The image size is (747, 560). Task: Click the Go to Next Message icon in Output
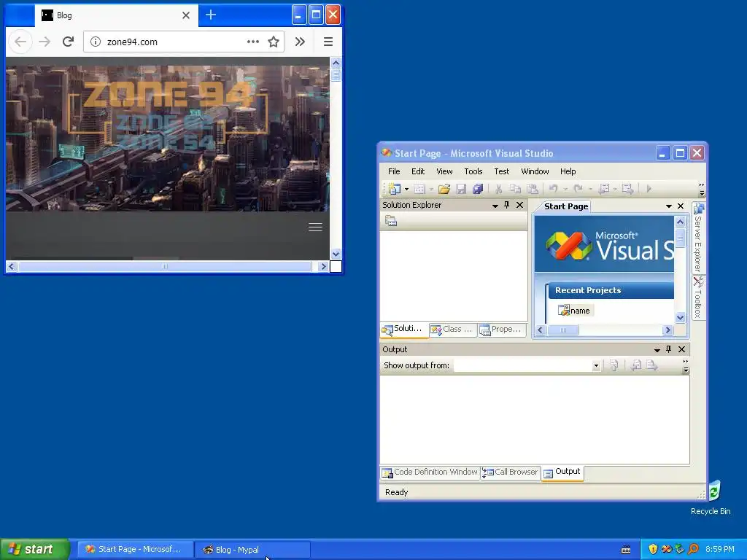(x=652, y=366)
